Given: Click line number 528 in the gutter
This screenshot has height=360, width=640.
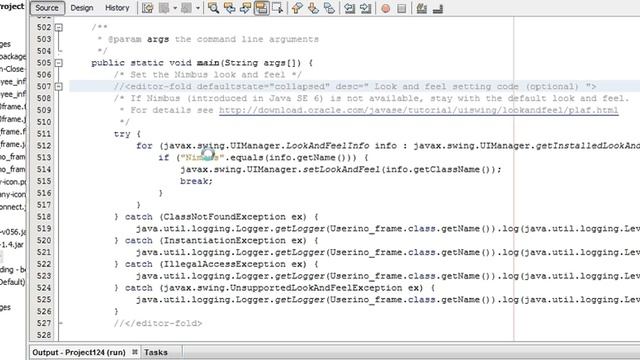Looking at the screenshot, I should [44, 335].
